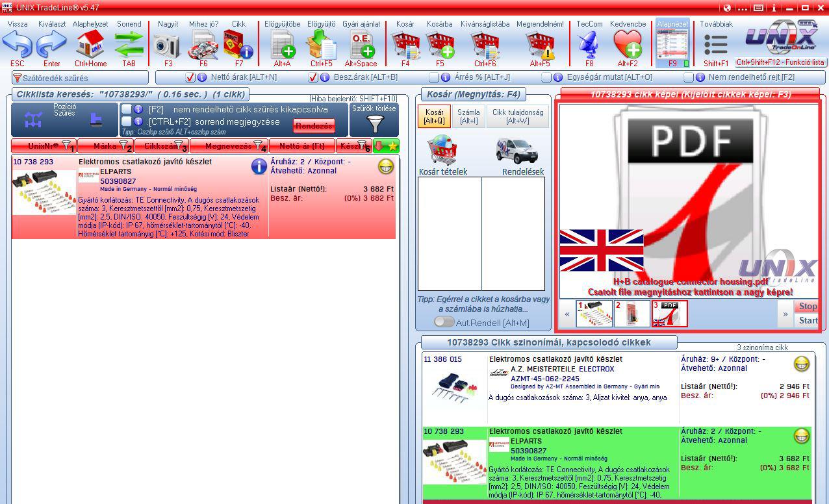The image size is (829, 504).
Task: Switch to Cikk tulajdonság tab
Action: (517, 116)
